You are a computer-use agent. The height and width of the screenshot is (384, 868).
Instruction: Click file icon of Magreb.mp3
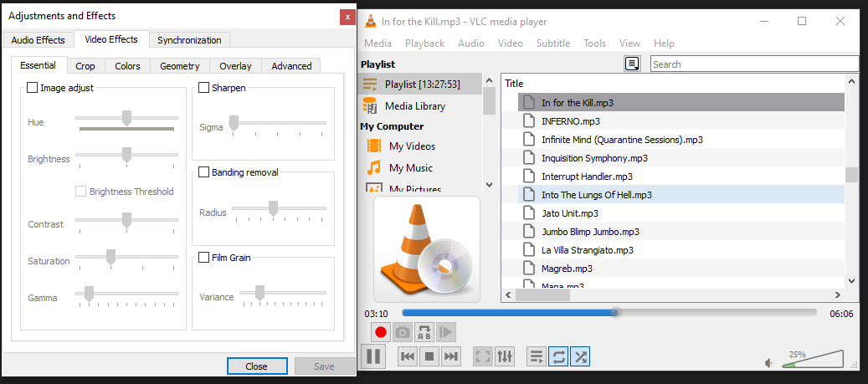529,269
